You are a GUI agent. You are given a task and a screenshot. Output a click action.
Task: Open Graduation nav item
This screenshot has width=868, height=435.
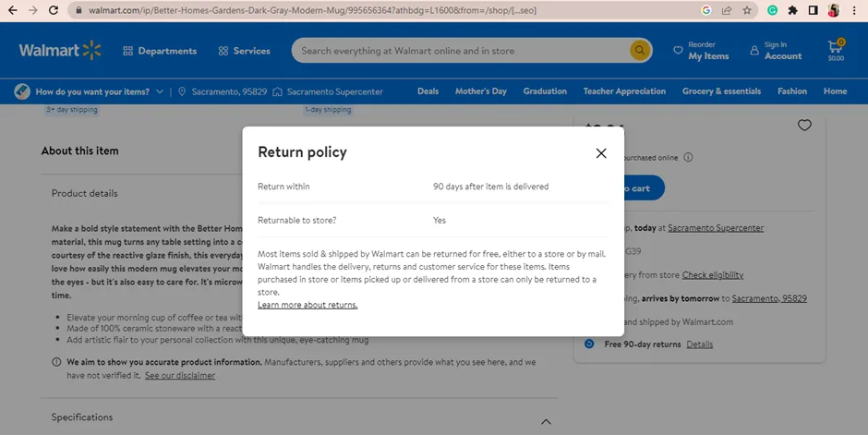click(545, 91)
